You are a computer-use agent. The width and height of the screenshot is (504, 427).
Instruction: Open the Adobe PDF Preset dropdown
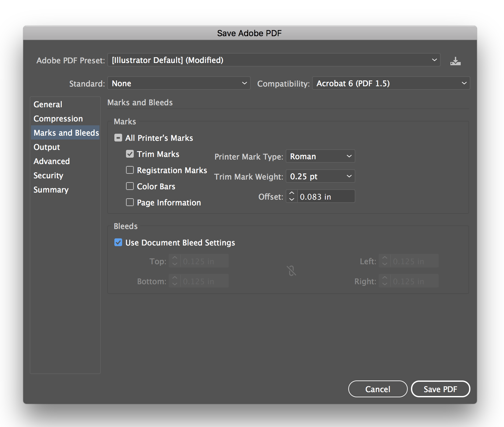tap(274, 60)
